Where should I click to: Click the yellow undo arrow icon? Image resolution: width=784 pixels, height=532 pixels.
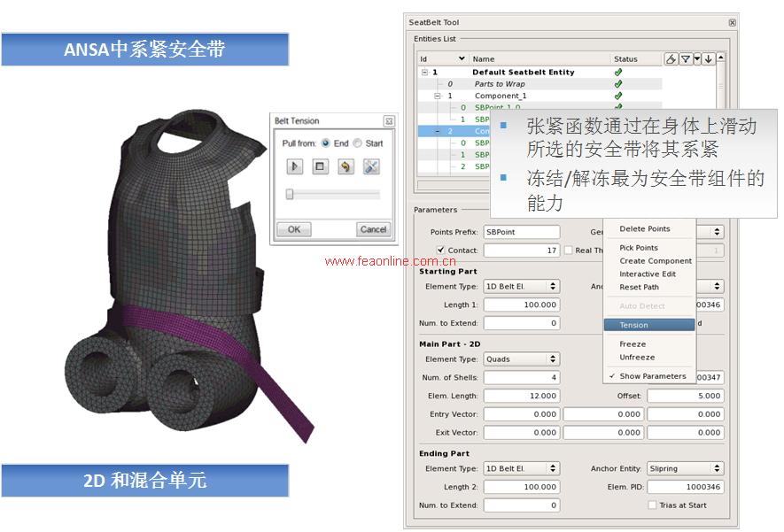[345, 166]
